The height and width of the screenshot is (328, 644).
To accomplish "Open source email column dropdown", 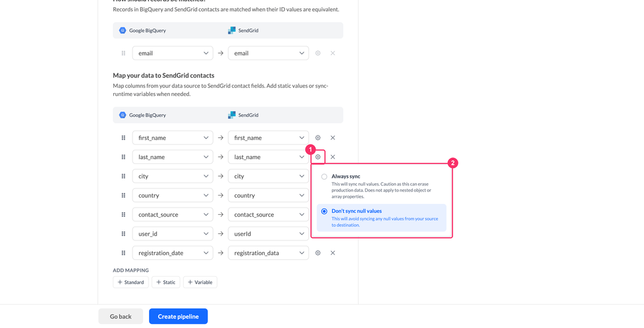I will click(x=172, y=53).
